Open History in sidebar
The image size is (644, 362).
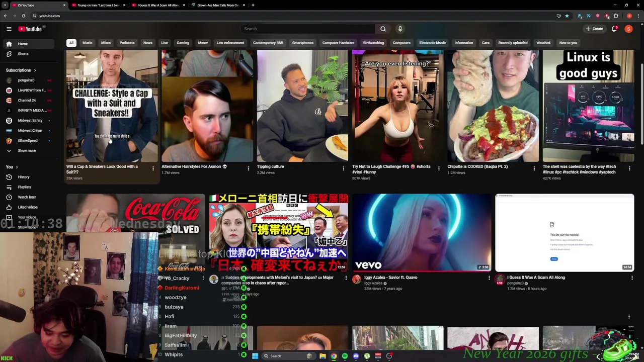click(29, 177)
